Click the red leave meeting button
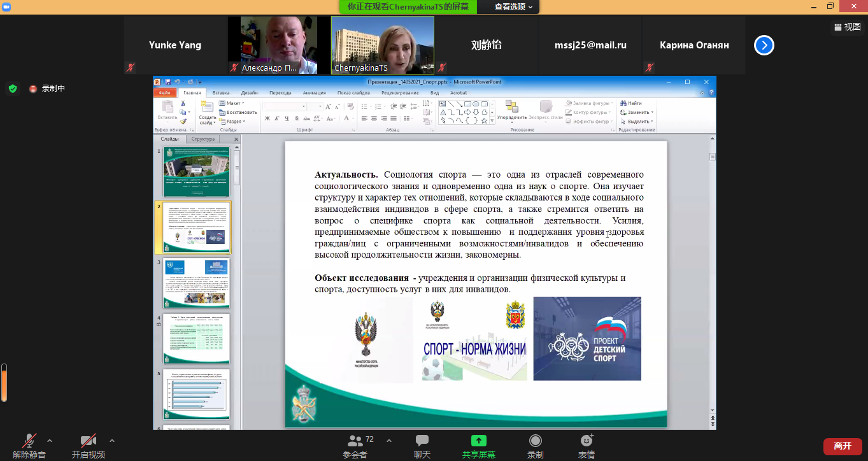Image resolution: width=868 pixels, height=461 pixels. (843, 446)
